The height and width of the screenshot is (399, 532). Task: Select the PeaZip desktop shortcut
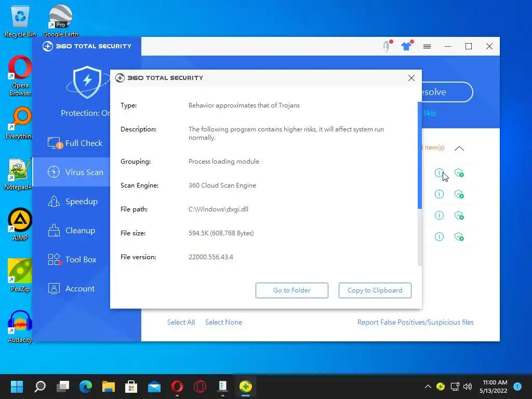coord(20,275)
